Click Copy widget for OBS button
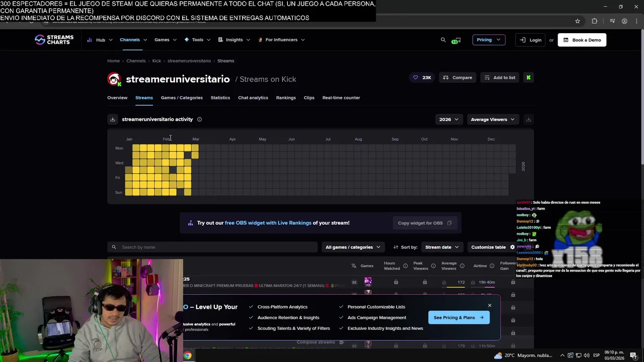This screenshot has height=362, width=644. coord(425,223)
